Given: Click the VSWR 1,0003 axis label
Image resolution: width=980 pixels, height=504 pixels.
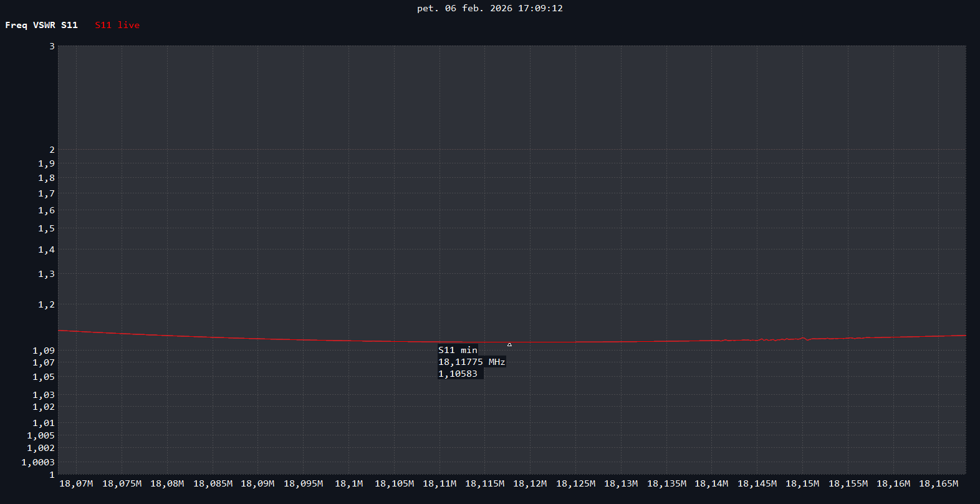Looking at the screenshot, I should pos(38,462).
